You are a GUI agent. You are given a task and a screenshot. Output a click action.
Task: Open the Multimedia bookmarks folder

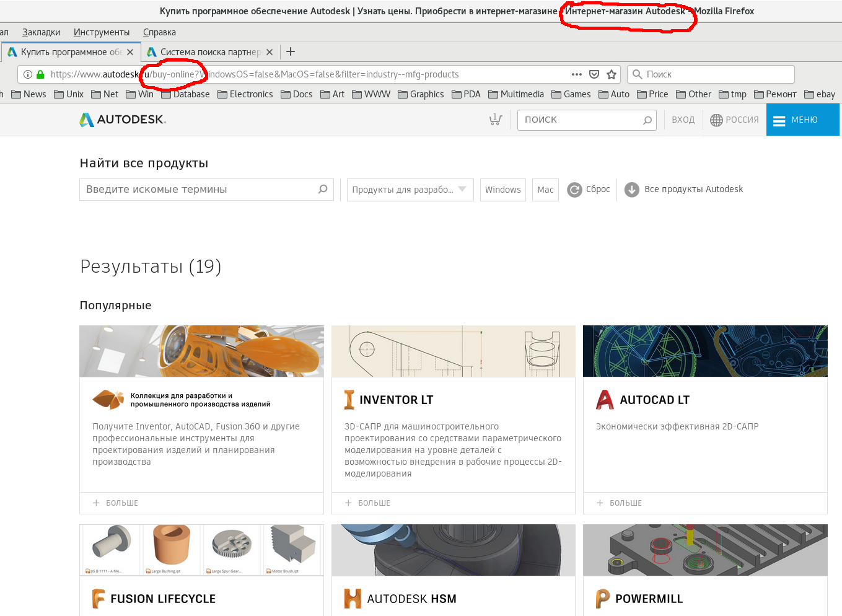tap(516, 94)
